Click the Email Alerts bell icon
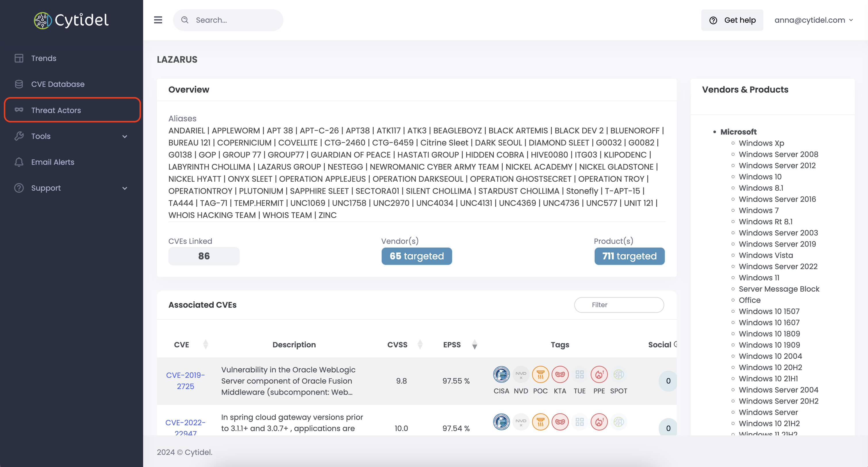 [x=19, y=162]
